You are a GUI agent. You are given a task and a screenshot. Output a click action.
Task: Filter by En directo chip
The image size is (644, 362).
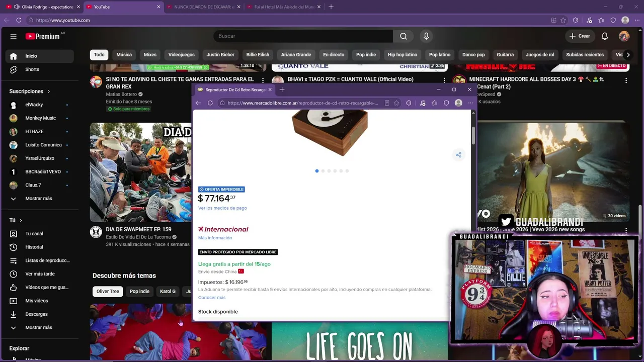pos(334,55)
